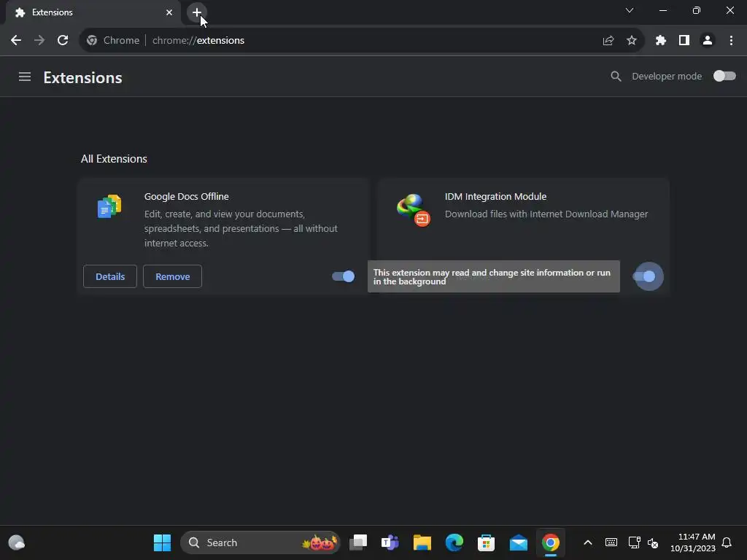Viewport: 747px width, 560px height.
Task: Open the Extensions puzzle icon in toolbar
Action: [x=660, y=41]
